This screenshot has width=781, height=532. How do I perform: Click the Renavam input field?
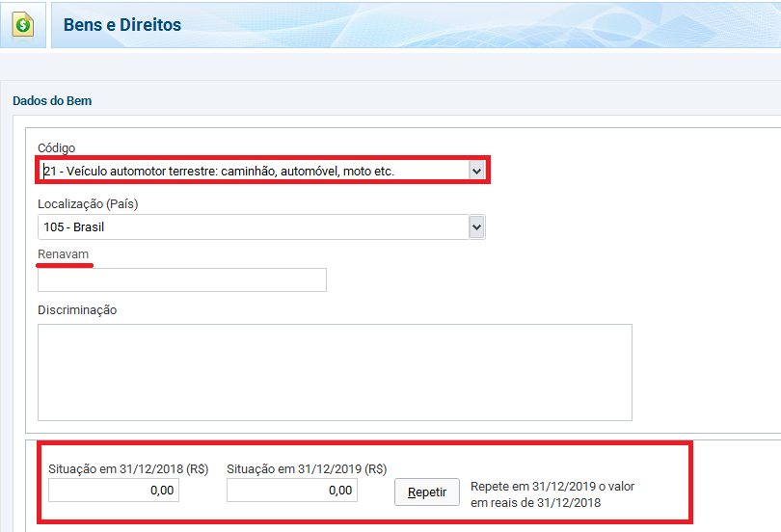182,280
